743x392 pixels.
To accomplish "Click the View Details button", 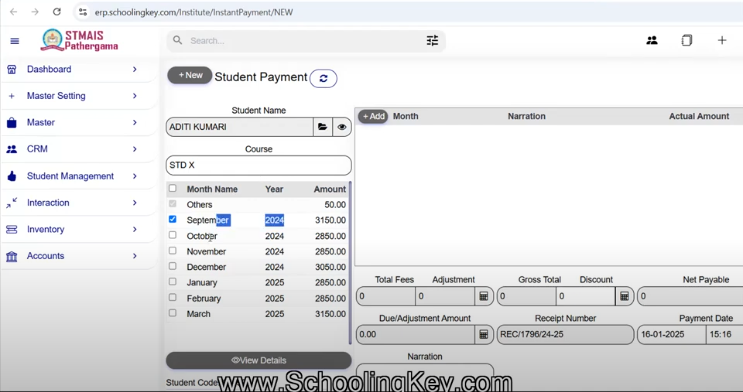I will [x=259, y=360].
